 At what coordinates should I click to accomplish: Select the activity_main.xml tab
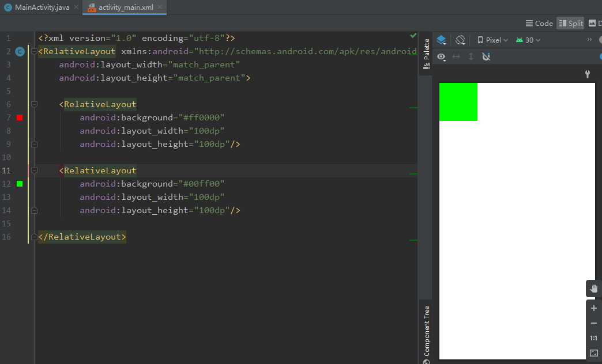(x=121, y=7)
